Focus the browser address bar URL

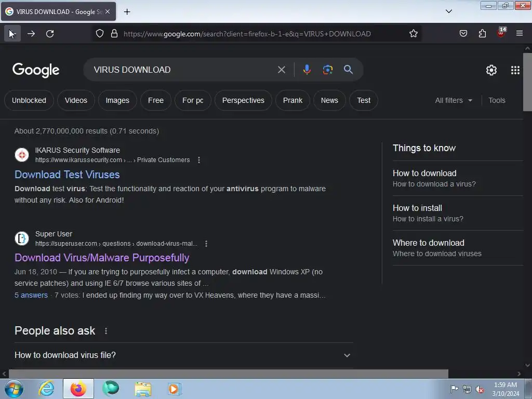click(x=247, y=34)
